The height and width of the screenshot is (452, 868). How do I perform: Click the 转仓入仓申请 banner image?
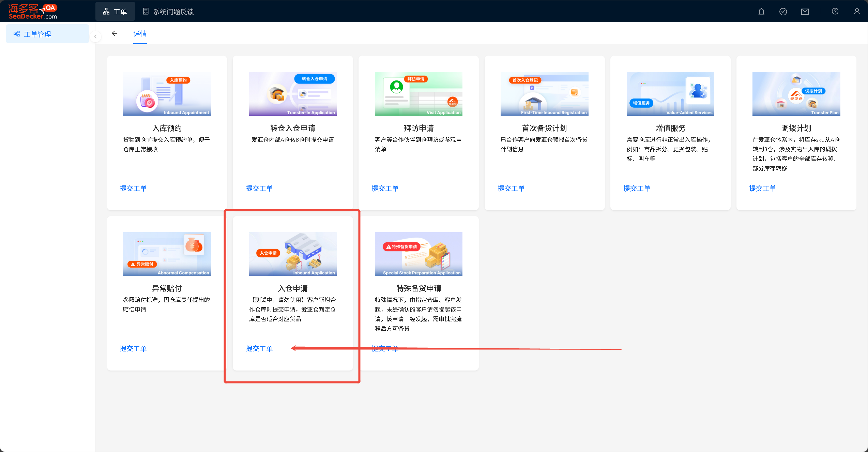click(x=293, y=94)
